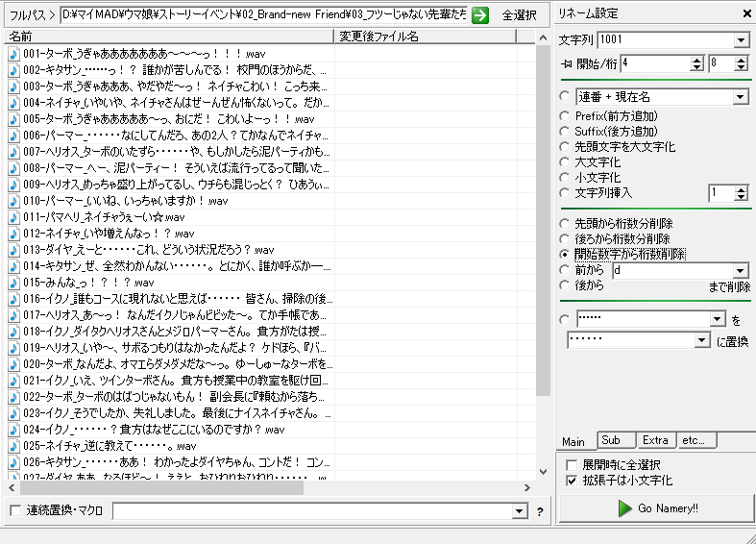756x544 pixels.
Task: Click the audio icon of file 020-ターボ
Action: [13, 364]
